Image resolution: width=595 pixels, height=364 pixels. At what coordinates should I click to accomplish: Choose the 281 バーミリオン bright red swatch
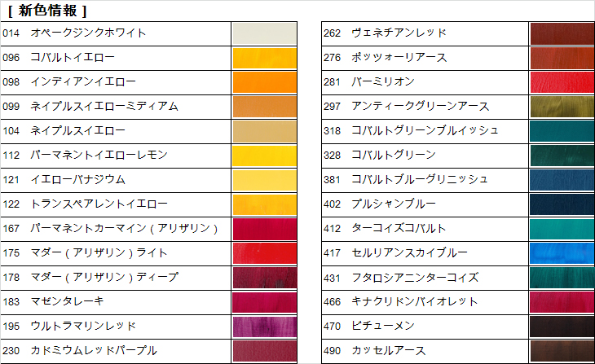(562, 82)
